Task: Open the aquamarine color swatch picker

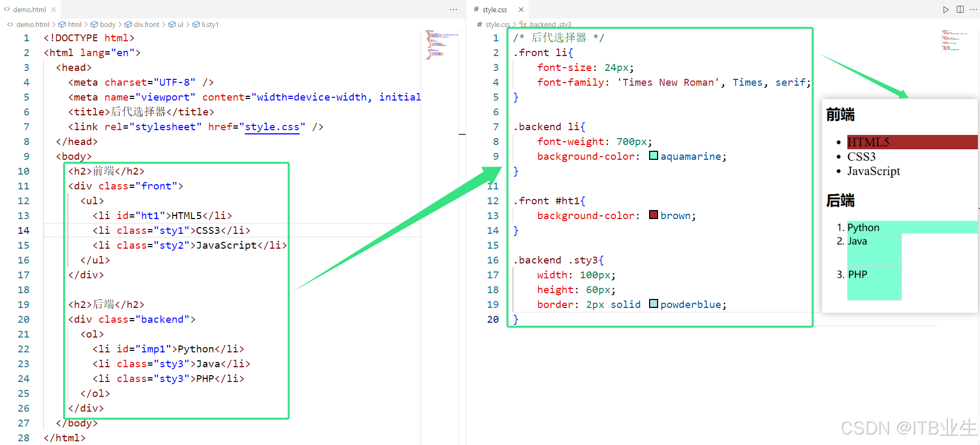Action: point(653,156)
